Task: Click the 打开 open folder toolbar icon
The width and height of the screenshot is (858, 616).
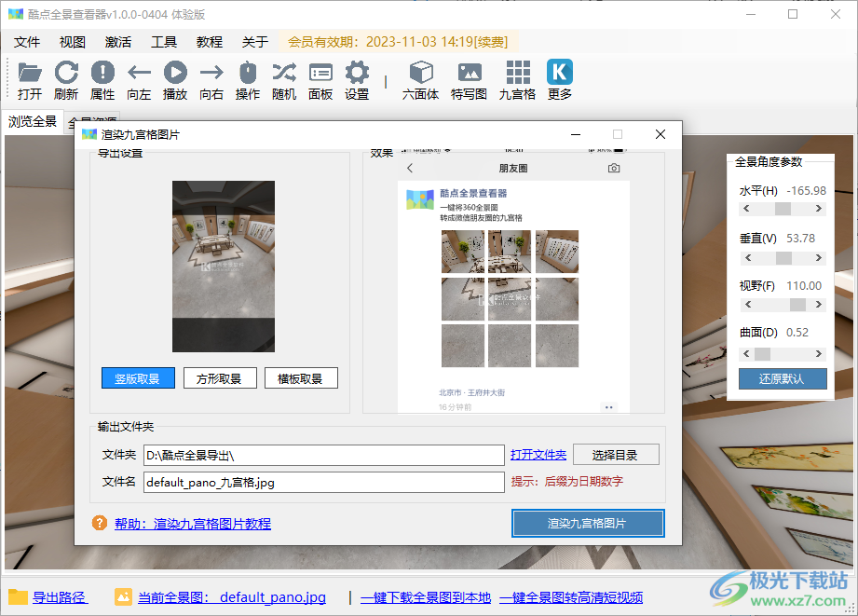Action: click(30, 73)
